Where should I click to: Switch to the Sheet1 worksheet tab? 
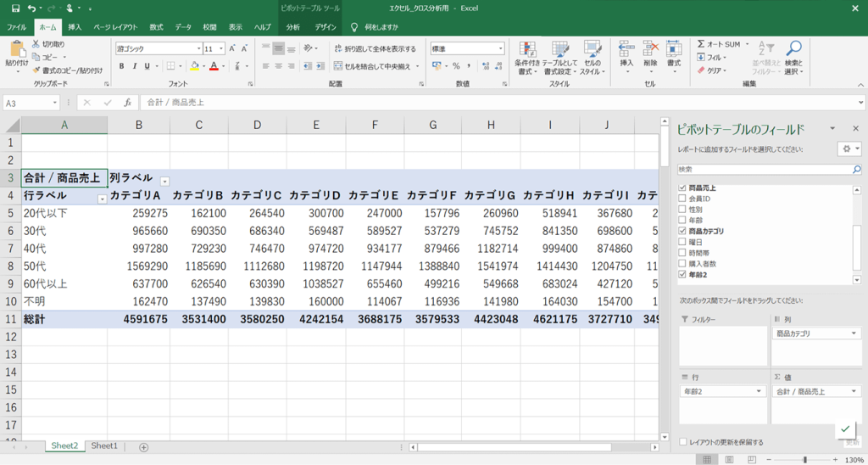pyautogui.click(x=104, y=446)
